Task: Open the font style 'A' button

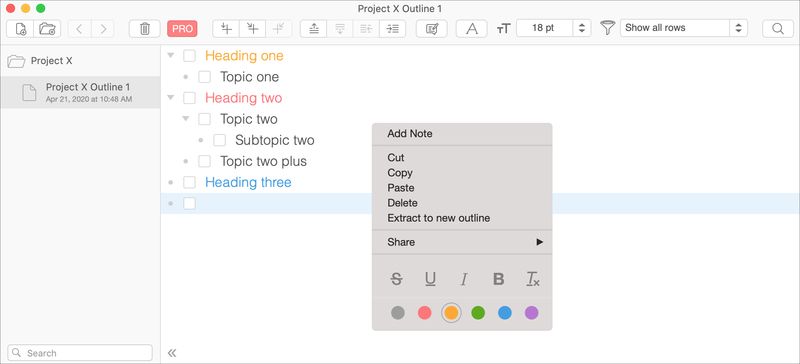Action: (472, 29)
